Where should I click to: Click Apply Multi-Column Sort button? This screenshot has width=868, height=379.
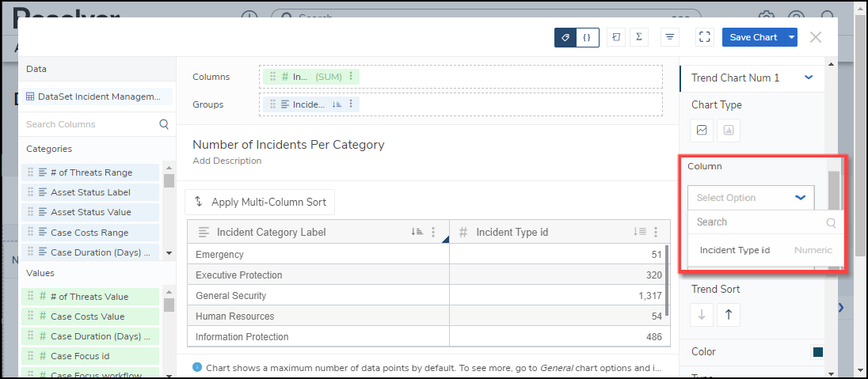[260, 202]
